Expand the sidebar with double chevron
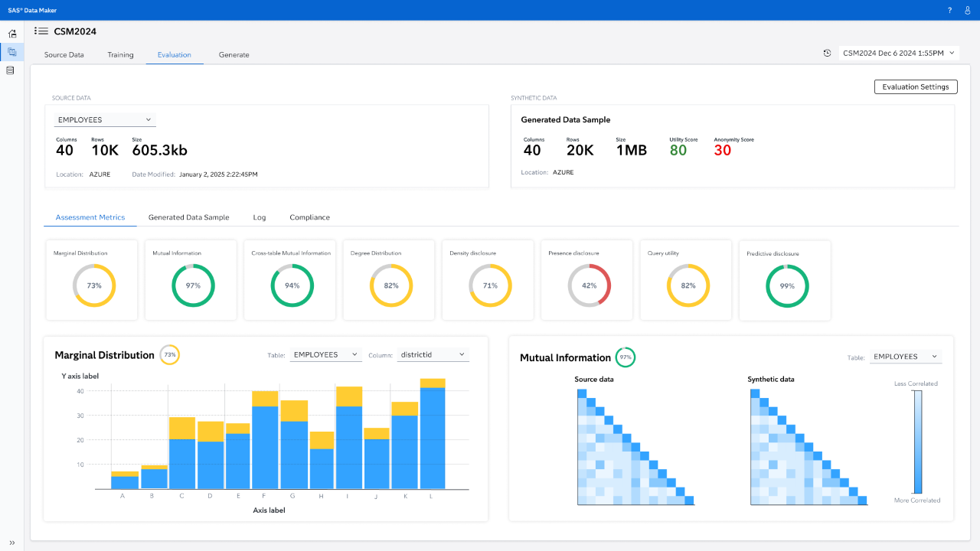Screen dimensions: 980x551 [x=11, y=543]
